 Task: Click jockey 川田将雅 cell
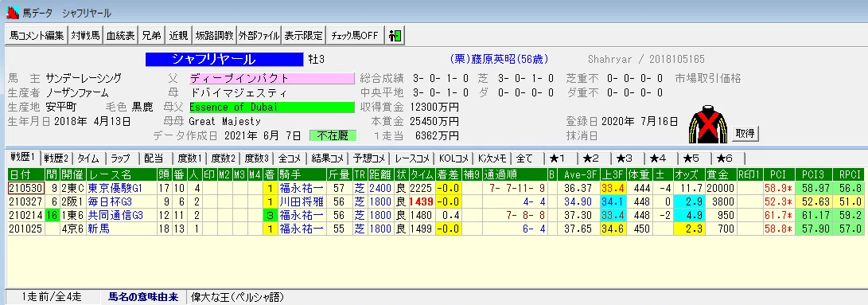[x=302, y=201]
